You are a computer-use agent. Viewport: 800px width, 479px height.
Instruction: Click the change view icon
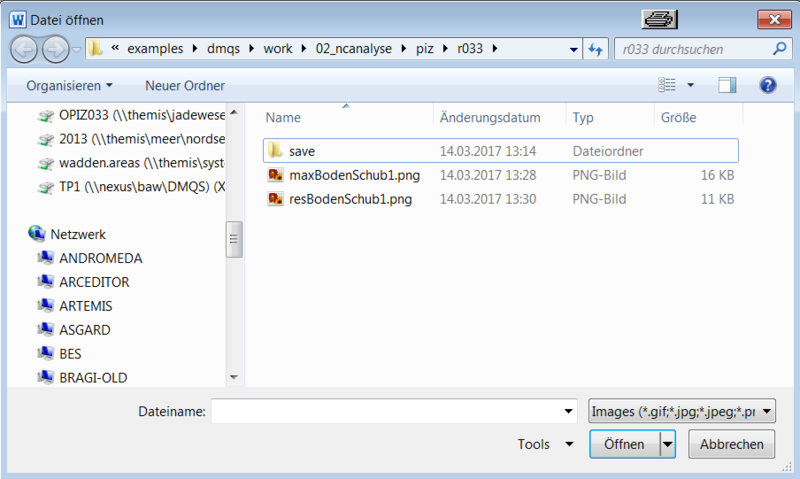point(668,86)
